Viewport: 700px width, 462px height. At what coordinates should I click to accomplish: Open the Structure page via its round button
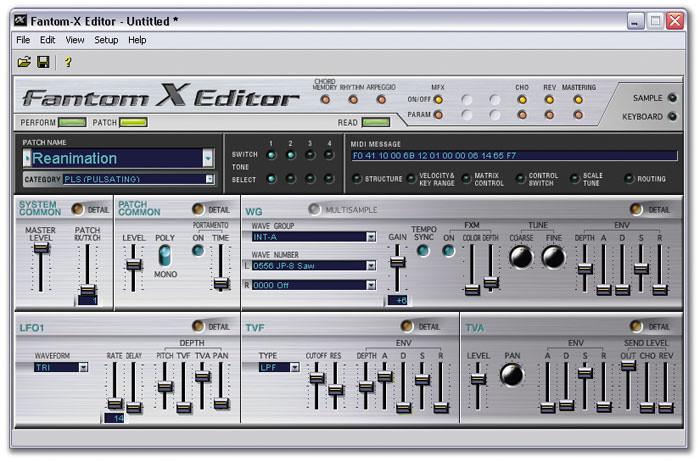pos(357,179)
